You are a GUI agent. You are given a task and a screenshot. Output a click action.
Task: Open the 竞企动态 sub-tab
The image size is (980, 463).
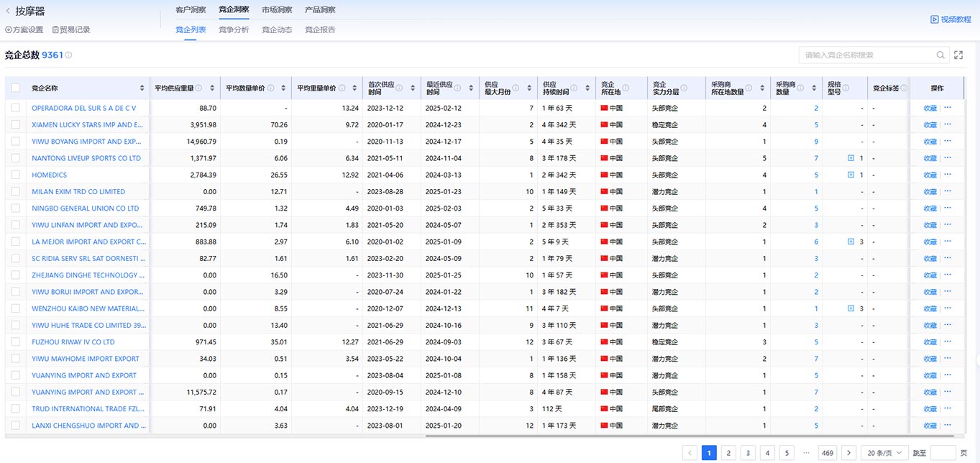[x=277, y=30]
